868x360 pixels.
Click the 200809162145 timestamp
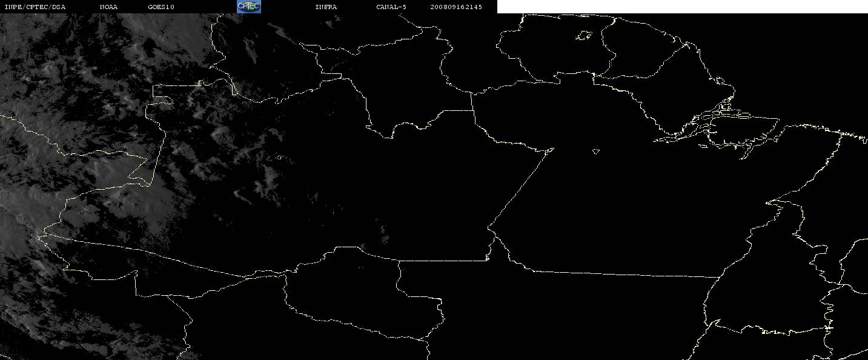[456, 7]
